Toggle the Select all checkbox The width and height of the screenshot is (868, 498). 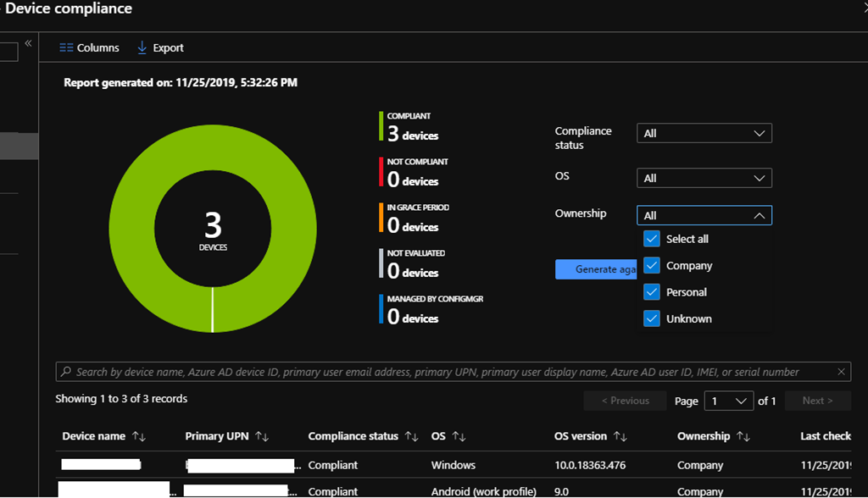point(652,239)
